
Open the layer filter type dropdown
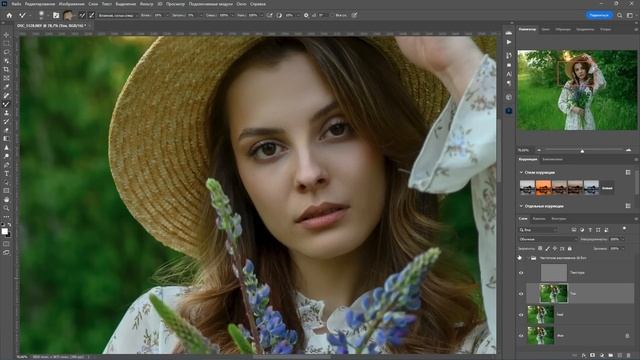pos(539,230)
